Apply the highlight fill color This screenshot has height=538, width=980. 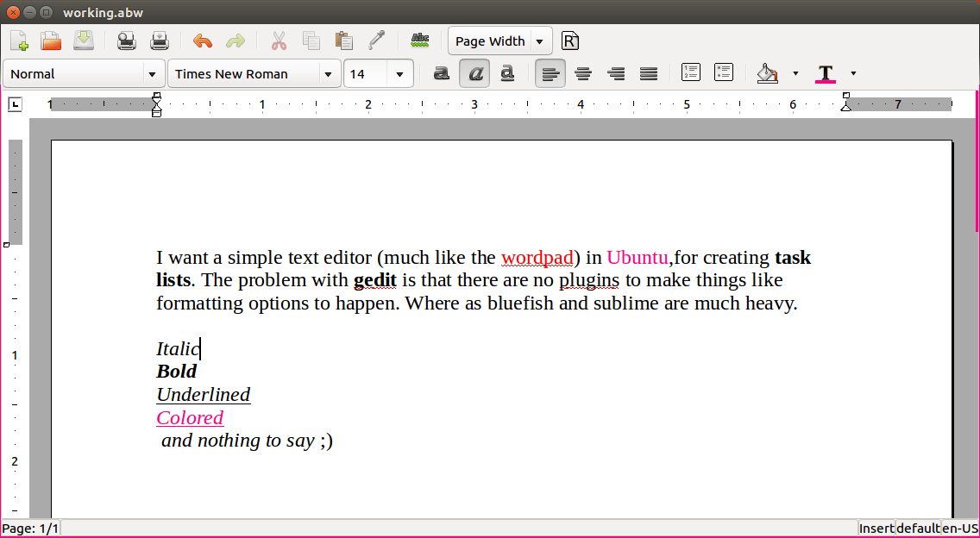768,74
